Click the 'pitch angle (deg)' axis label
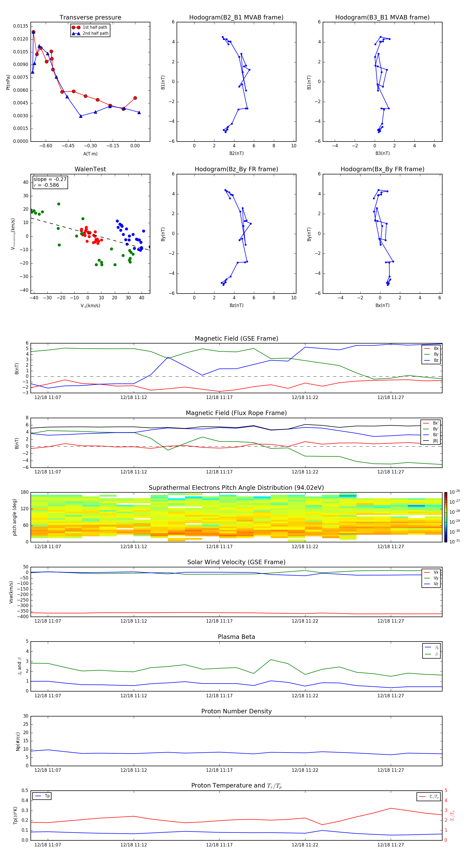 click(14, 517)
